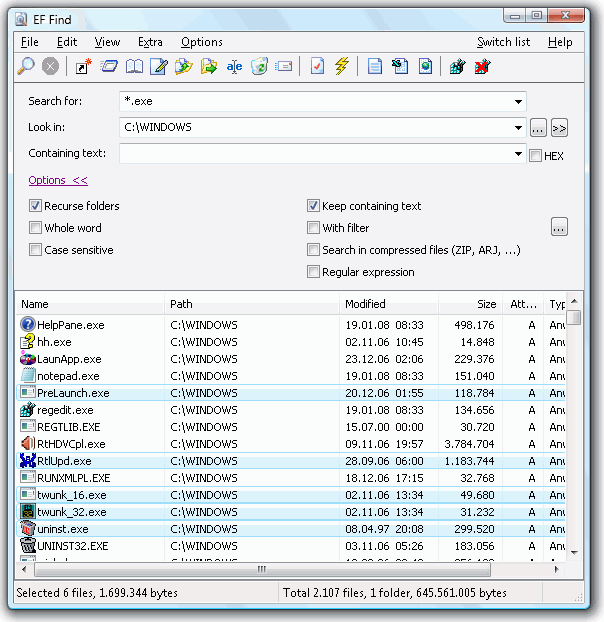Click the open book toolbar icon

point(134,67)
